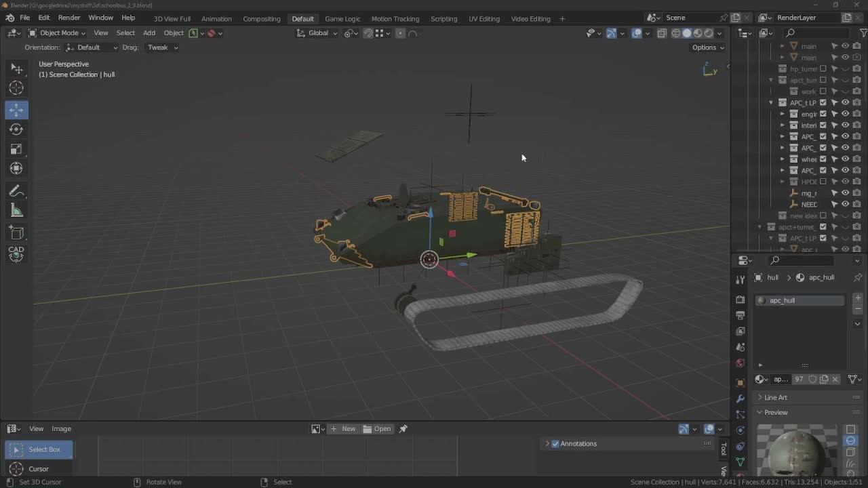The height and width of the screenshot is (488, 868).
Task: Toggle X-ray view in viewport header
Action: (x=662, y=33)
